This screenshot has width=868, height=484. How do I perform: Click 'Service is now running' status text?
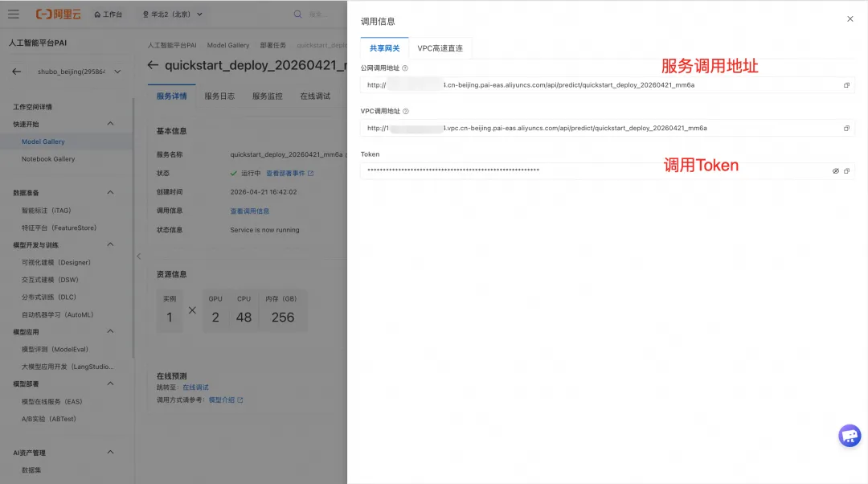point(264,230)
